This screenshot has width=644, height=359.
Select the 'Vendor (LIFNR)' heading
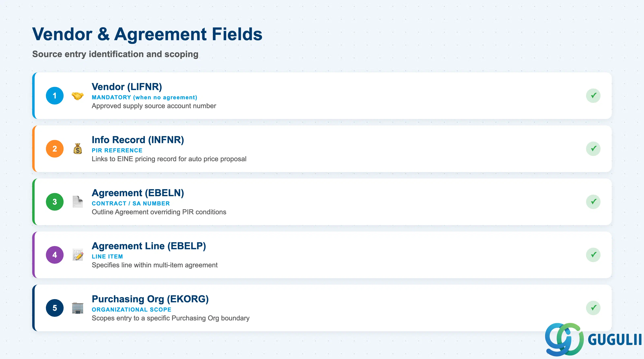click(127, 87)
